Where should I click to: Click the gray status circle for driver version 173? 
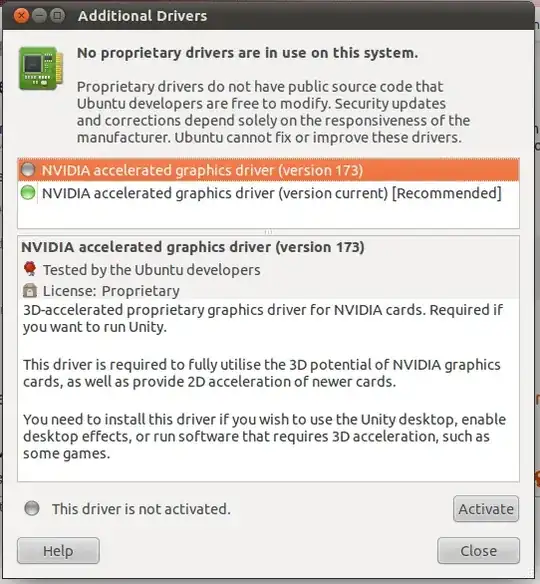click(x=28, y=170)
